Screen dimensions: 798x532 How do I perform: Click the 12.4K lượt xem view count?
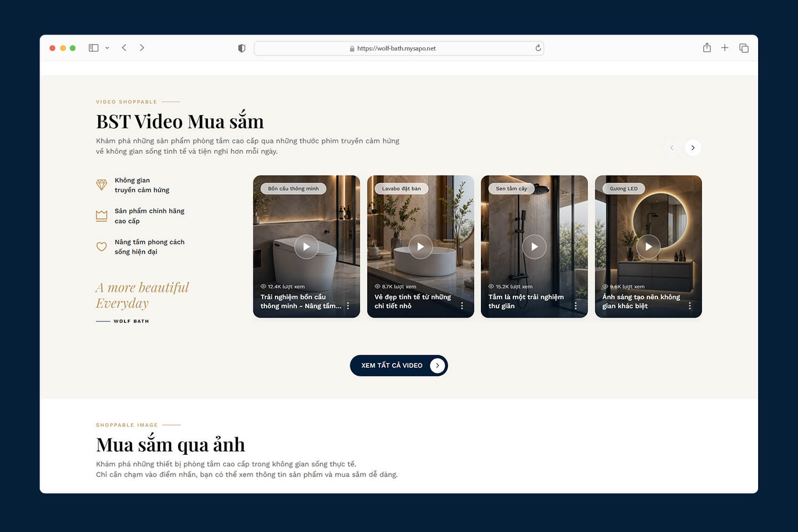point(282,287)
